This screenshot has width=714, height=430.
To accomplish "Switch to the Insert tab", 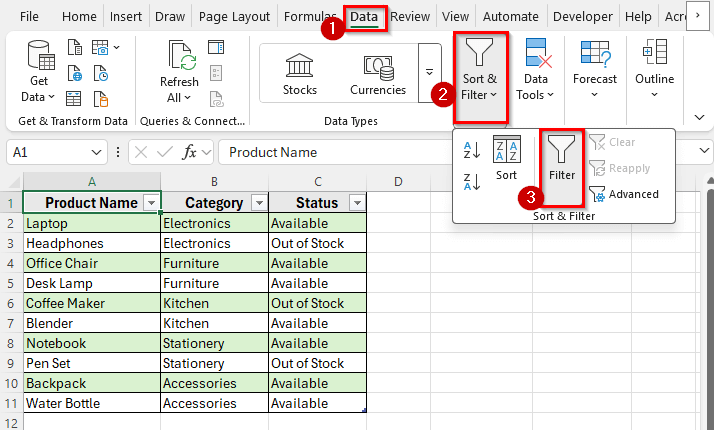I will tap(126, 17).
